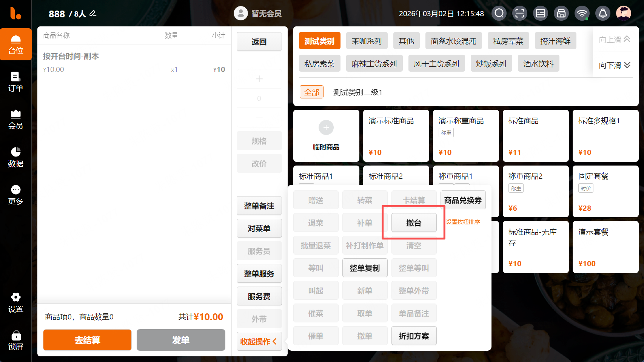The image size is (644, 362).
Task: Add the 演示标准商品 product
Action: pos(396,136)
